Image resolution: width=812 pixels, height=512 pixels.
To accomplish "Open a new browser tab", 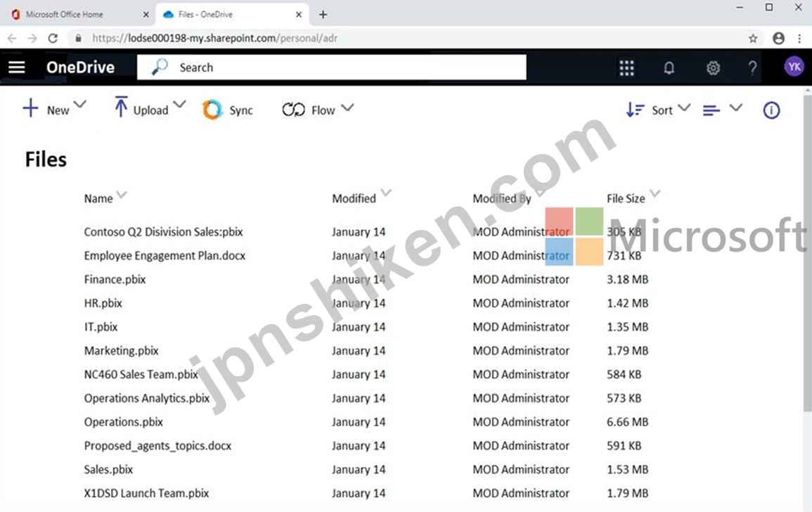I will [323, 15].
